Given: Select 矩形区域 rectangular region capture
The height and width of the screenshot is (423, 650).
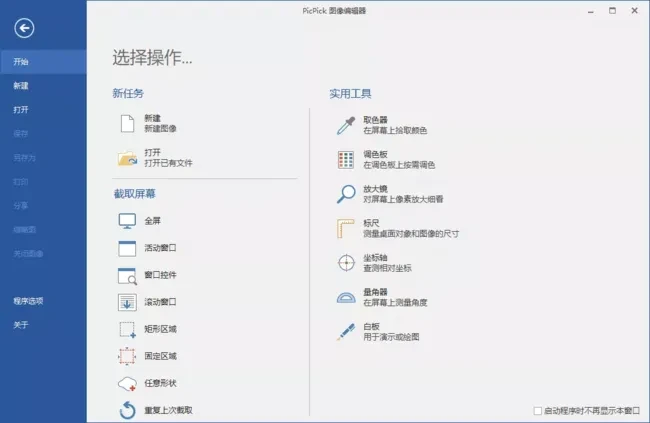Looking at the screenshot, I should coord(128,329).
